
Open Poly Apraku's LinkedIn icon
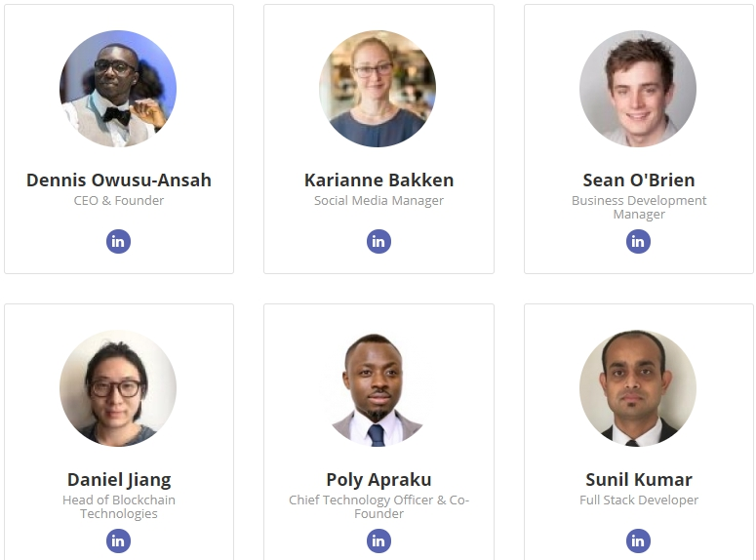378,540
